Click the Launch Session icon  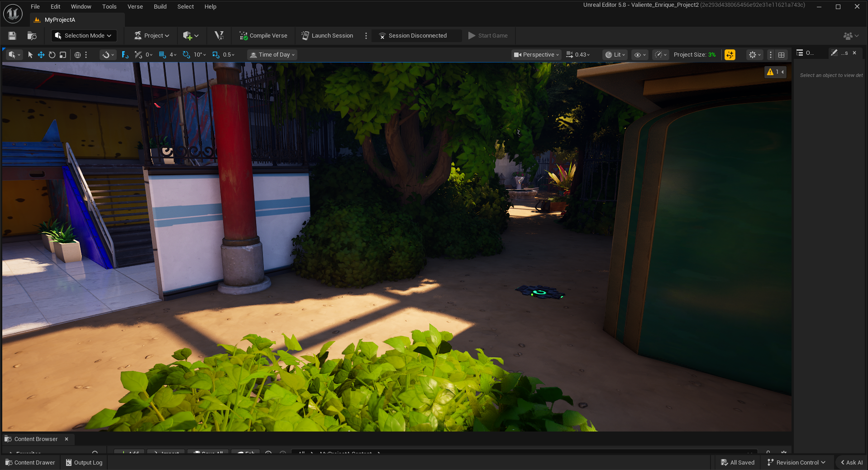[305, 36]
